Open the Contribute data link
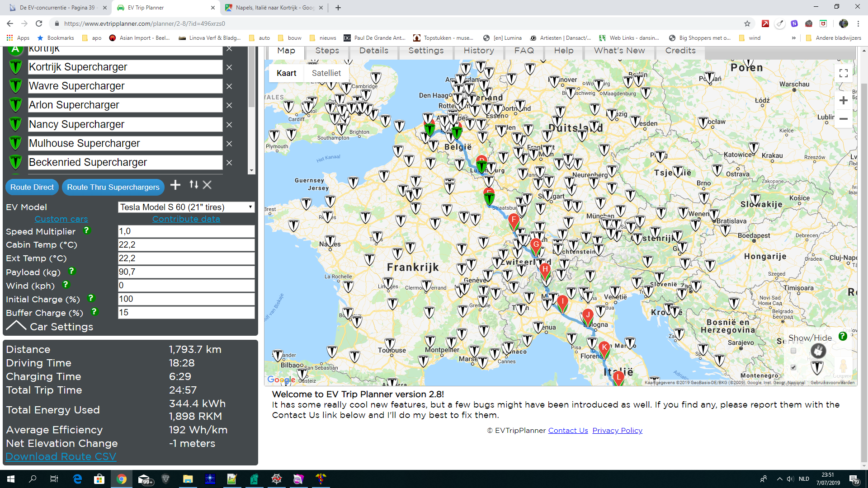This screenshot has width=868, height=488. pyautogui.click(x=186, y=219)
